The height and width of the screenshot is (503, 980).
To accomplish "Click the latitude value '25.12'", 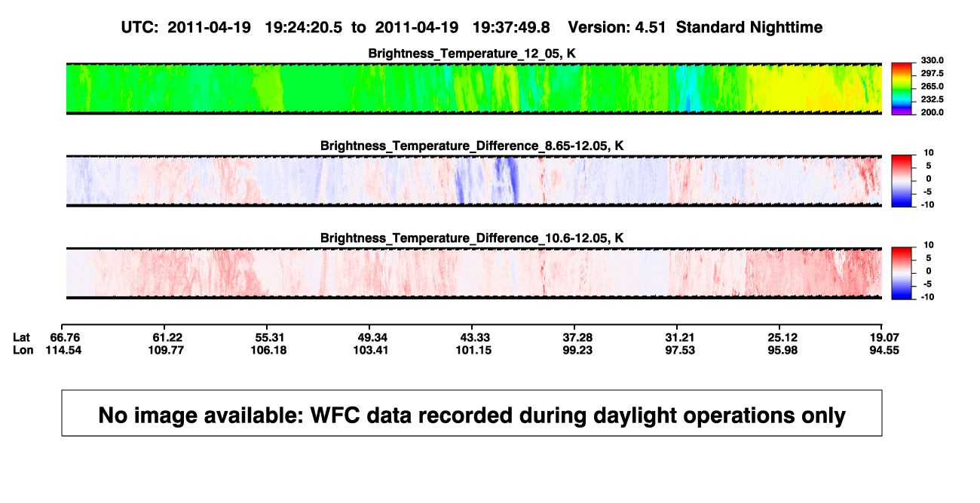I will point(781,336).
